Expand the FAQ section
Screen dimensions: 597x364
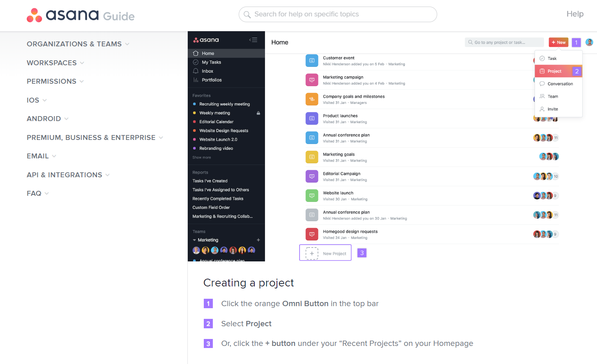point(38,193)
